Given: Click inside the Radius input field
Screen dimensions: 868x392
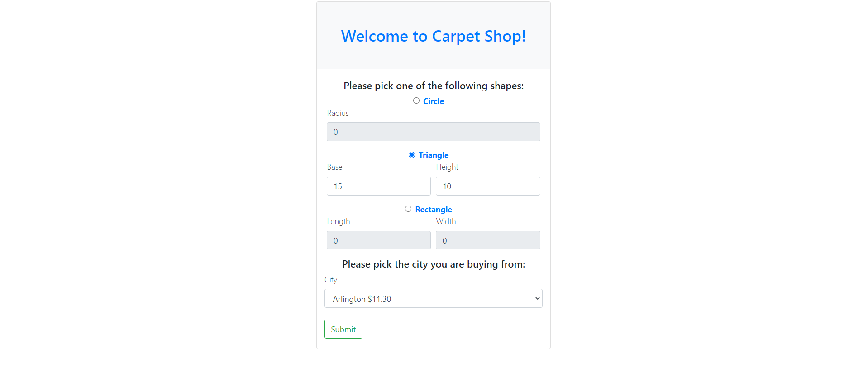Looking at the screenshot, I should click(x=433, y=132).
